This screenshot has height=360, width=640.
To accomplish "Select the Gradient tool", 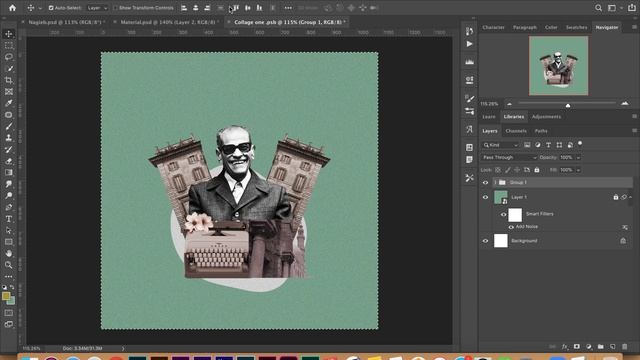I will tap(9, 172).
